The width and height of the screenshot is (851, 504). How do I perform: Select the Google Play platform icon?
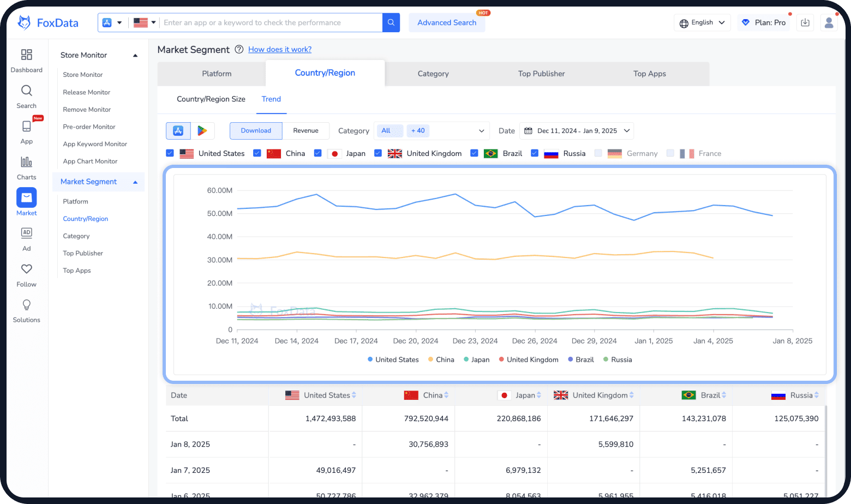click(202, 131)
